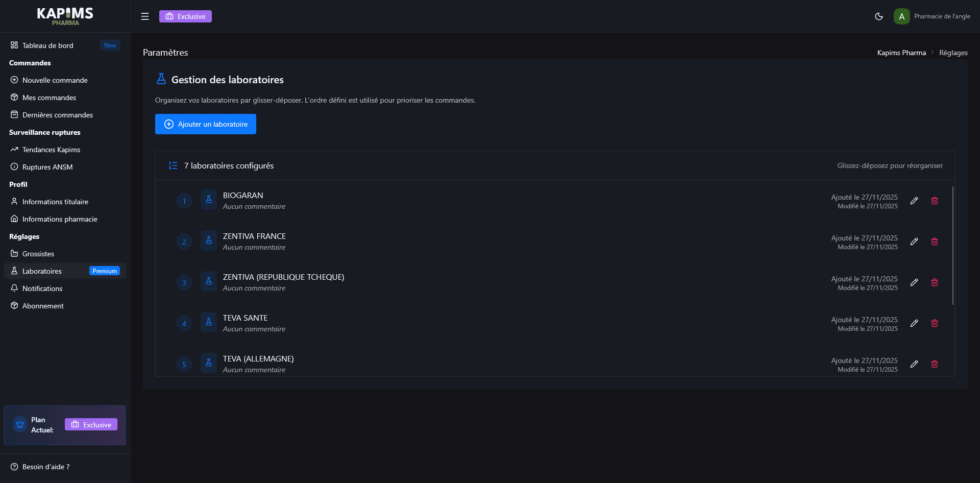Delete the ZENTIVA FRANCE laboratory

[935, 241]
